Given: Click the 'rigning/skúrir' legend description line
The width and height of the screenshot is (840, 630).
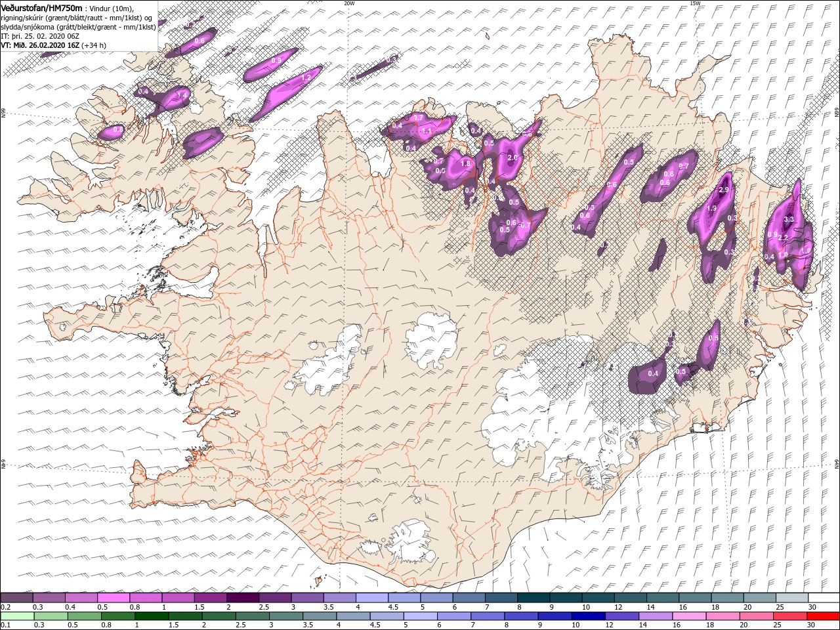Looking at the screenshot, I should (x=77, y=18).
